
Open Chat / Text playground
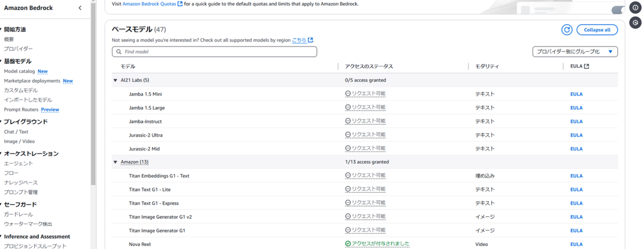(x=16, y=131)
